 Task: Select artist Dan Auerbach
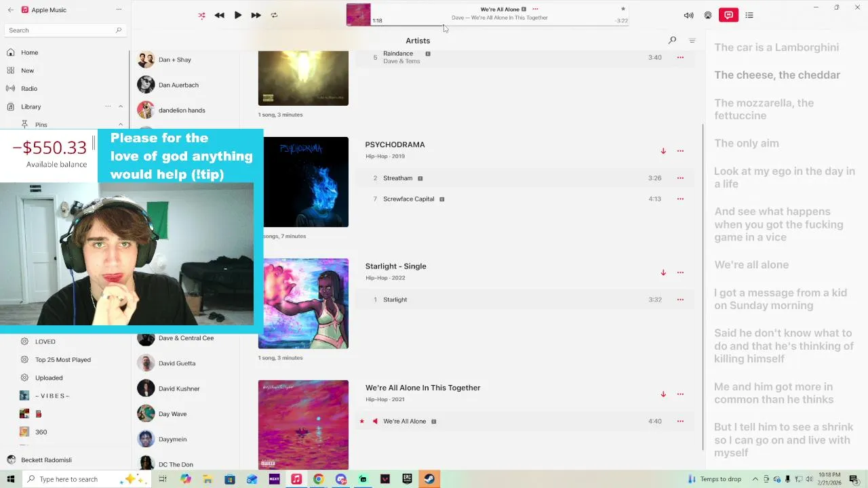coord(178,85)
